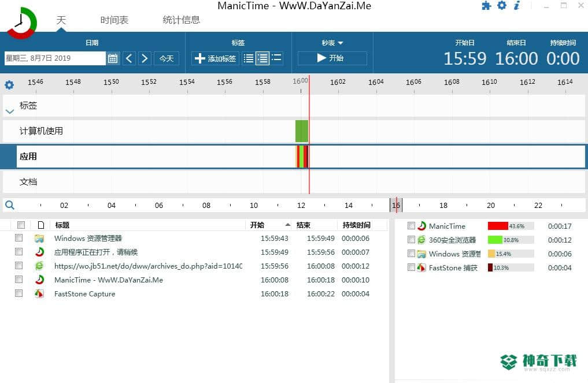This screenshot has height=383, width=588.
Task: Toggle the select-all checkbox in list header
Action: tap(21, 225)
